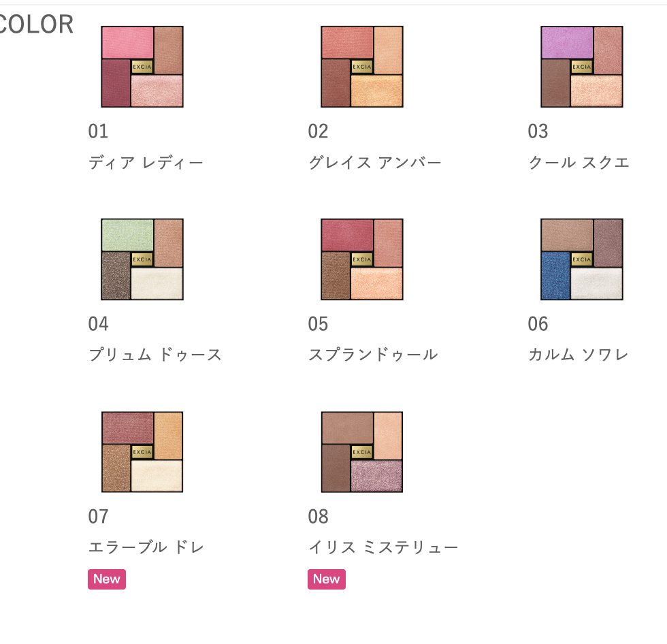This screenshot has height=644, width=667.
Task: Select the プリュム ドゥース label
Action: pyautogui.click(x=155, y=355)
